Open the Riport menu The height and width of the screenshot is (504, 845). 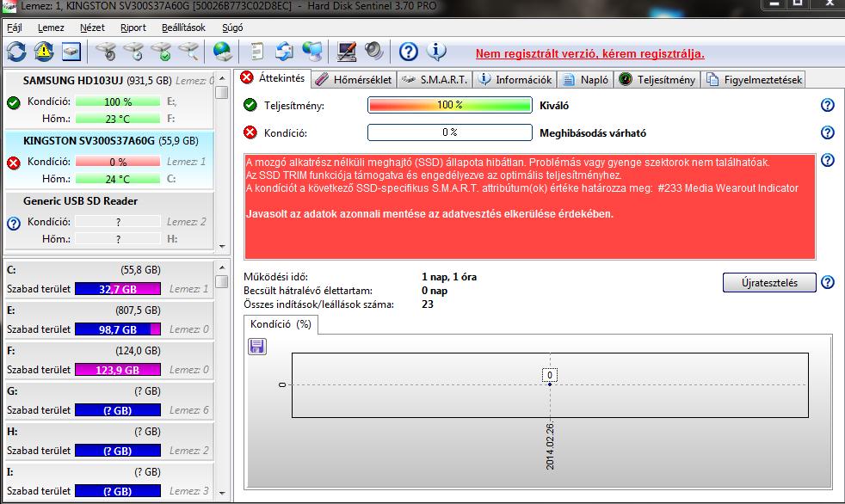click(133, 28)
